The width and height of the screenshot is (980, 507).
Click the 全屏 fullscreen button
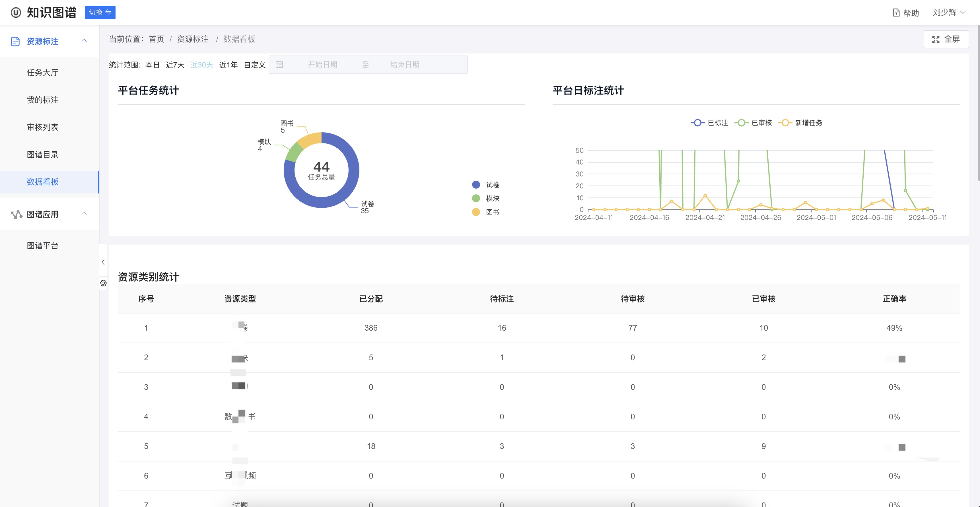pos(946,39)
